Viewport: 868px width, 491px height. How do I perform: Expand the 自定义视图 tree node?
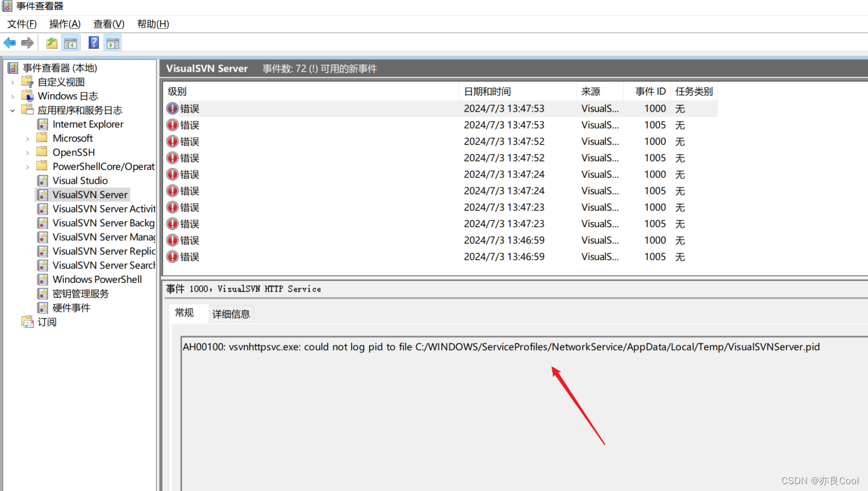pyautogui.click(x=13, y=82)
